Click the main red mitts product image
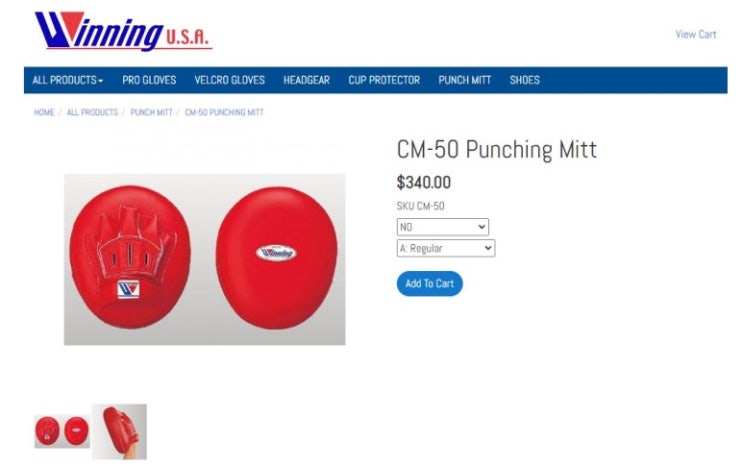 (x=204, y=259)
